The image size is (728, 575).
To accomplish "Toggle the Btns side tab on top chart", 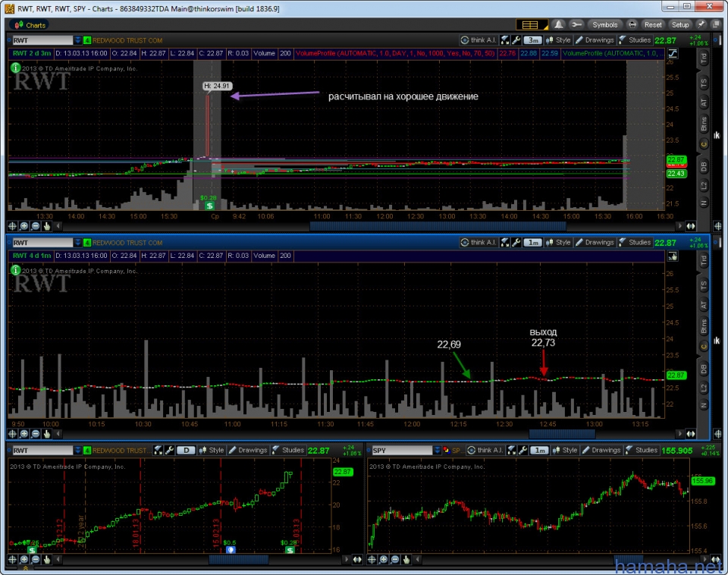I will (x=704, y=124).
